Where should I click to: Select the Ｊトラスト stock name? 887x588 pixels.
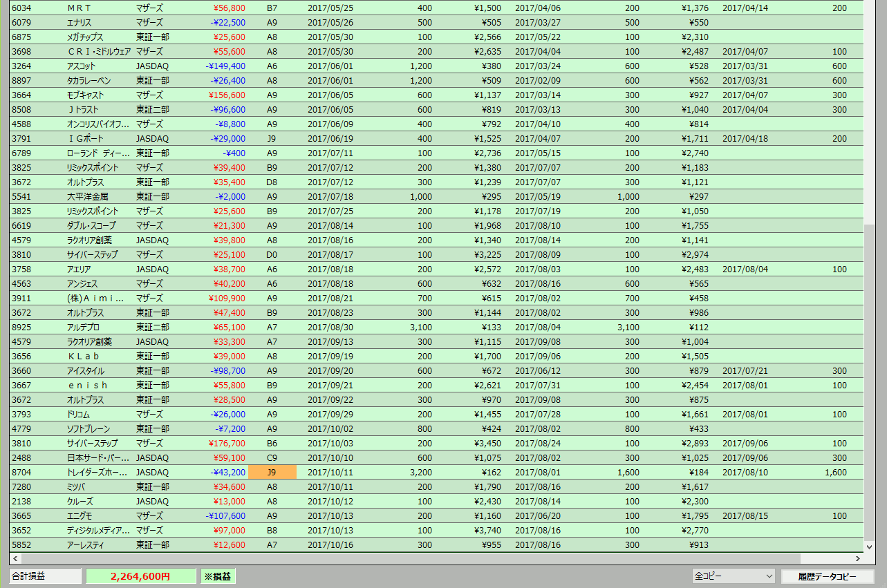[83, 109]
